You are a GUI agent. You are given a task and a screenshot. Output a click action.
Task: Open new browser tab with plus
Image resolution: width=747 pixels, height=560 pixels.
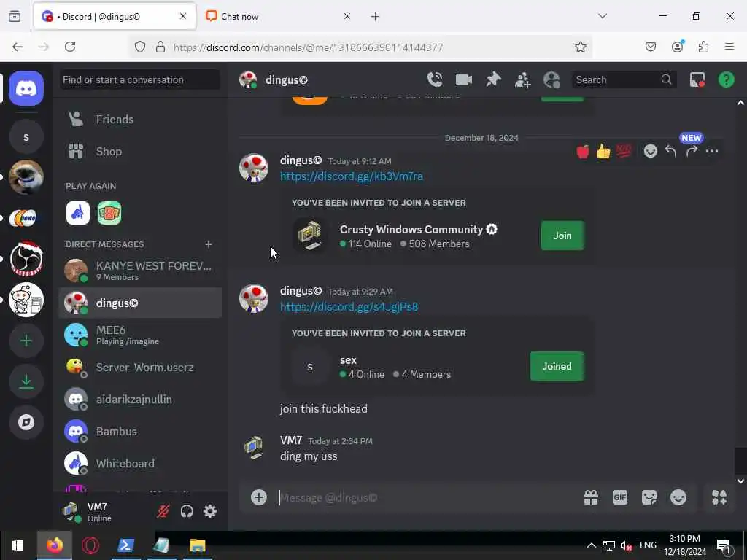[376, 16]
